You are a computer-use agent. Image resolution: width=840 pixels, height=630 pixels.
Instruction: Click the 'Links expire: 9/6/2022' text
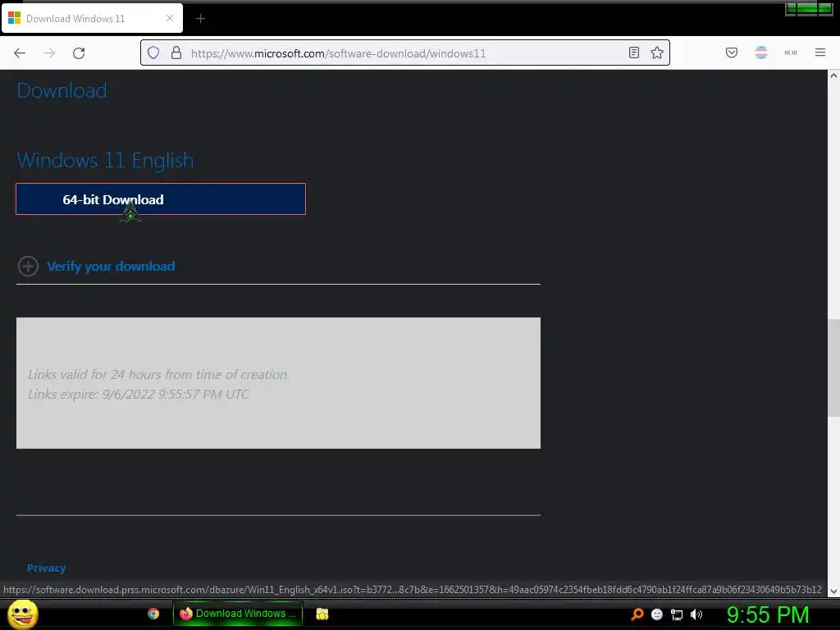138,395
